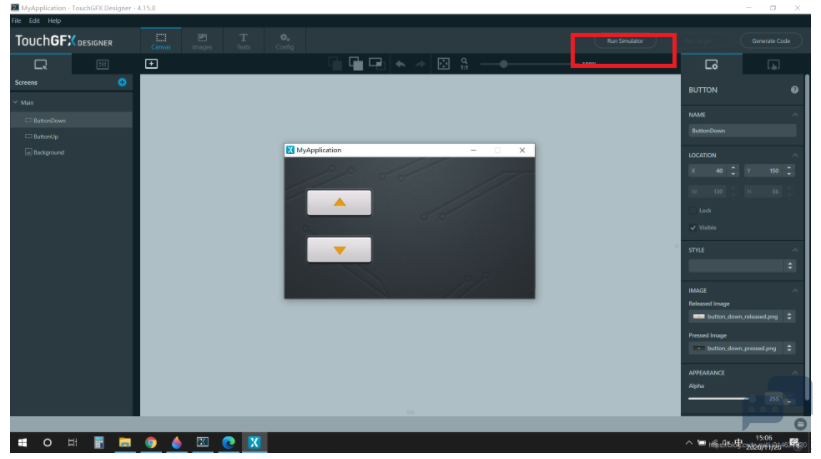Open the Canvas tab
The width and height of the screenshot is (821, 459).
pyautogui.click(x=161, y=41)
